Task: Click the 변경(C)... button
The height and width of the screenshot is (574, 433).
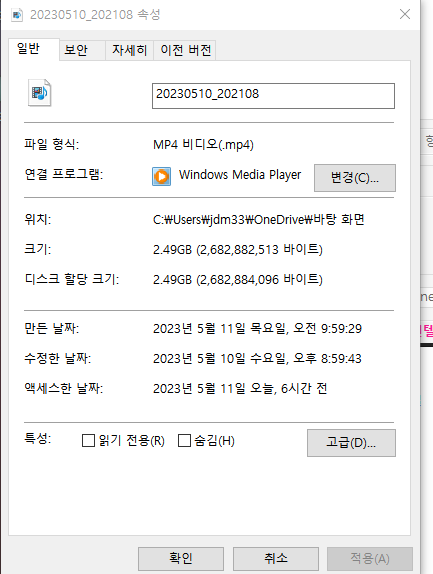Action: pos(355,178)
